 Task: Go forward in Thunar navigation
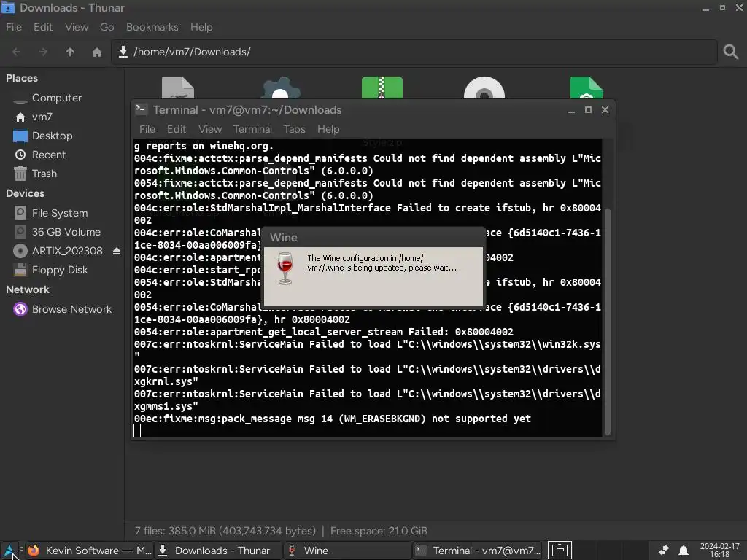click(x=43, y=52)
